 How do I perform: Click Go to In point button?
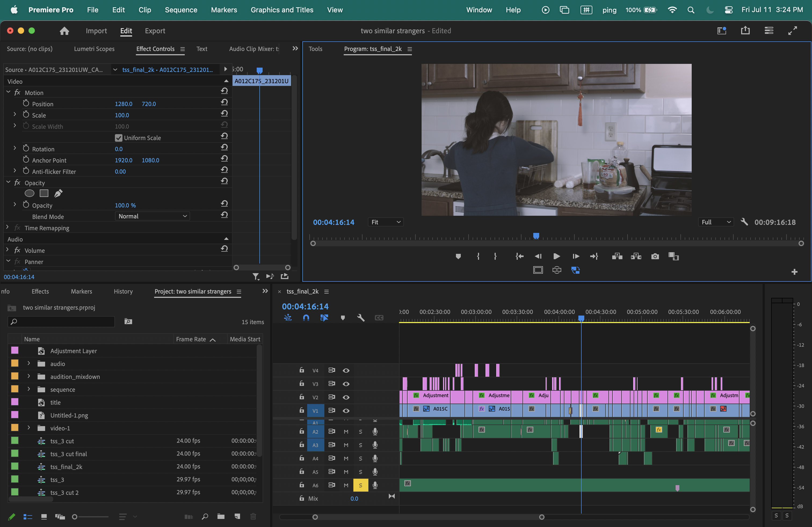click(519, 256)
